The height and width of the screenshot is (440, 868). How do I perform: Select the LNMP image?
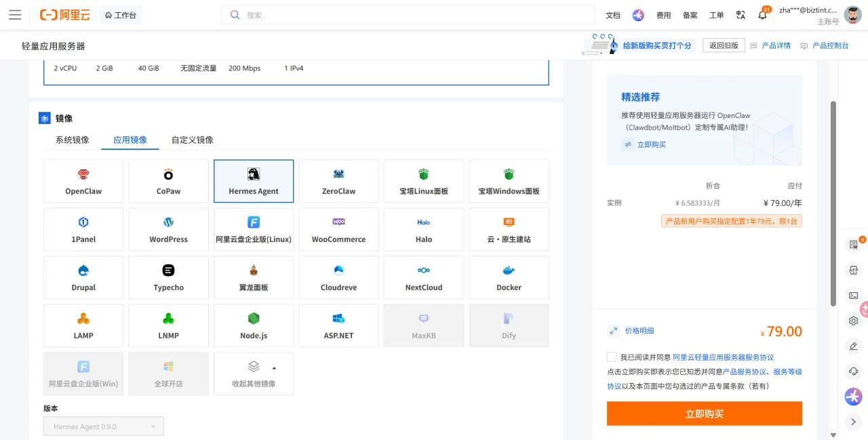168,325
